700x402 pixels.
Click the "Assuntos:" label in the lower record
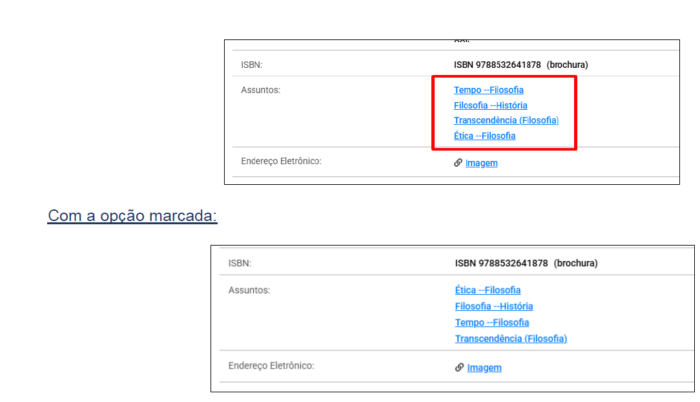click(249, 290)
